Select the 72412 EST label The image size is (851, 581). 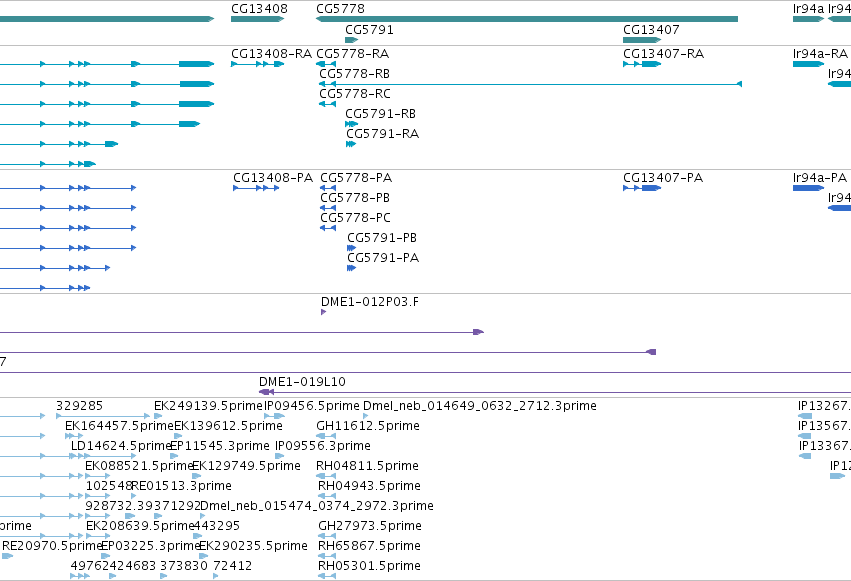[x=232, y=566]
